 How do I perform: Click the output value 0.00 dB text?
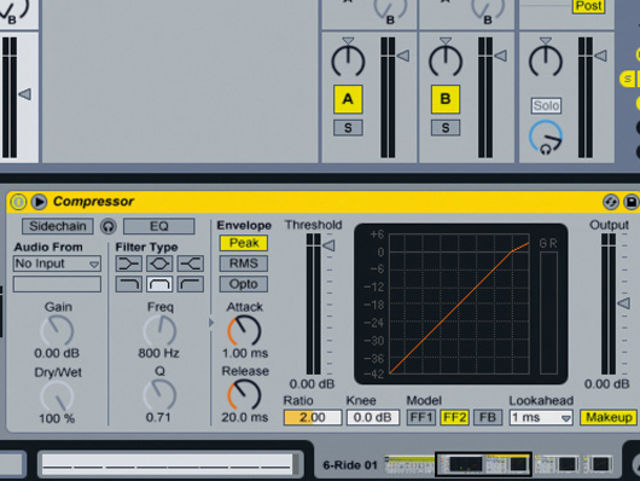click(x=607, y=384)
